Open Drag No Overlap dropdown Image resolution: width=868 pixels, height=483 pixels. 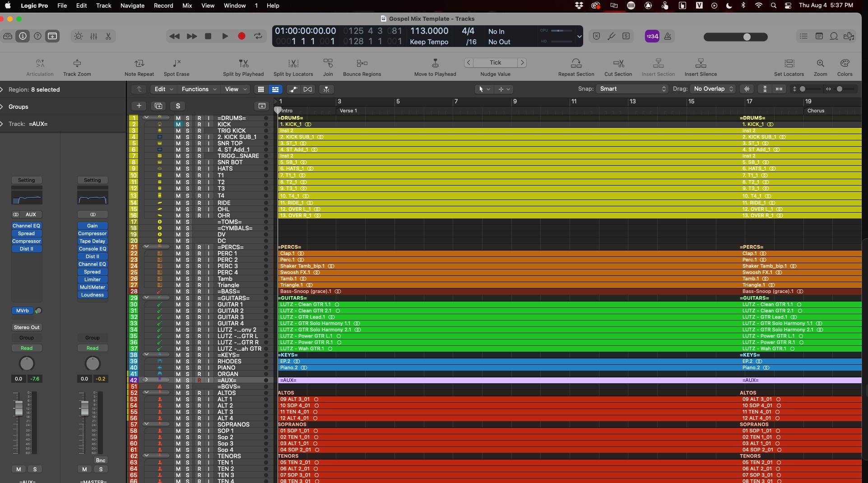pos(713,89)
